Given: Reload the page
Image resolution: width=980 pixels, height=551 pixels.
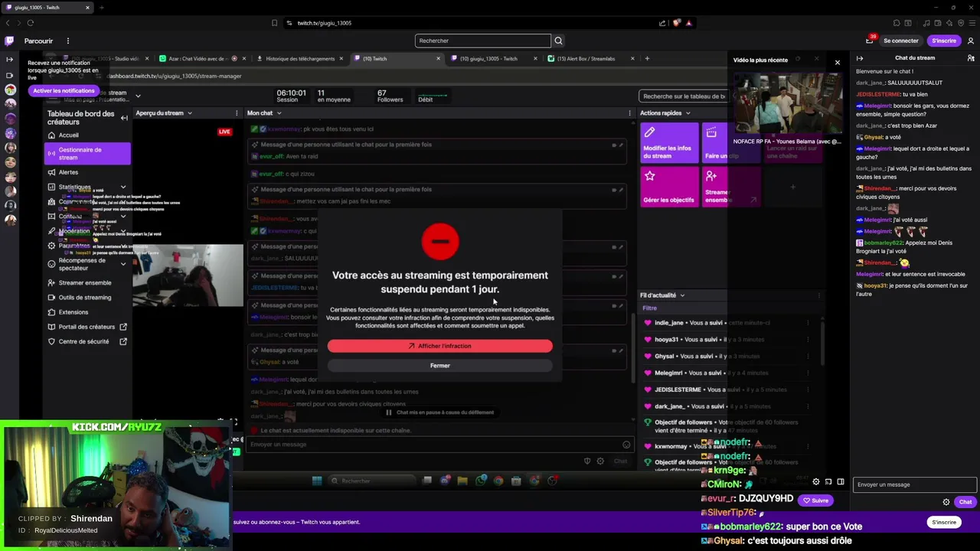Looking at the screenshot, I should (31, 23).
